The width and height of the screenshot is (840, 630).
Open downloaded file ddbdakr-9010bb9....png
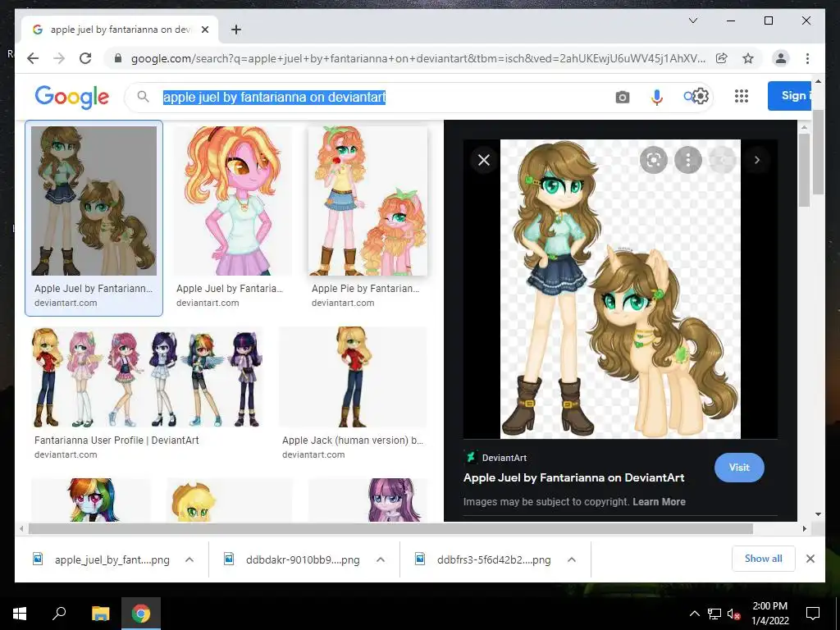(292, 559)
